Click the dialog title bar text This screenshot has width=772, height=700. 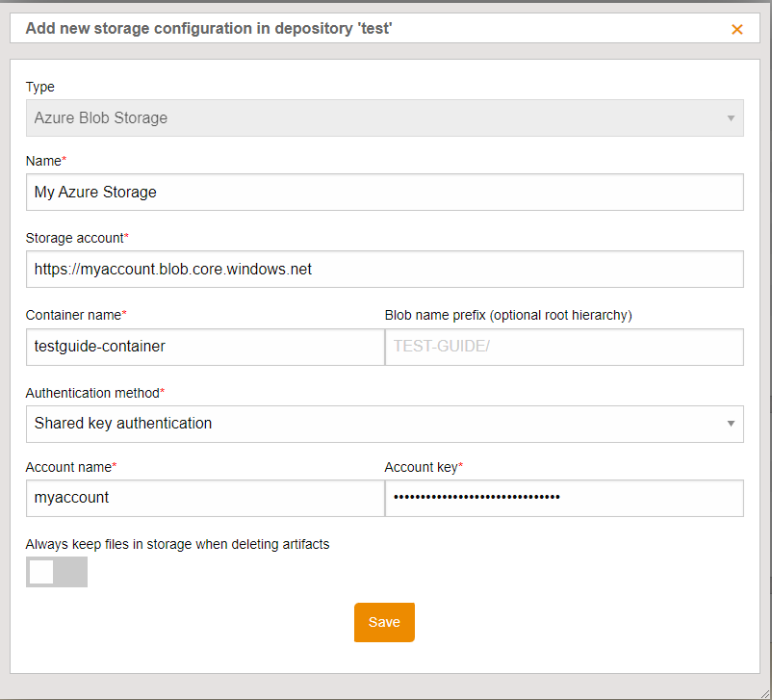tap(209, 29)
